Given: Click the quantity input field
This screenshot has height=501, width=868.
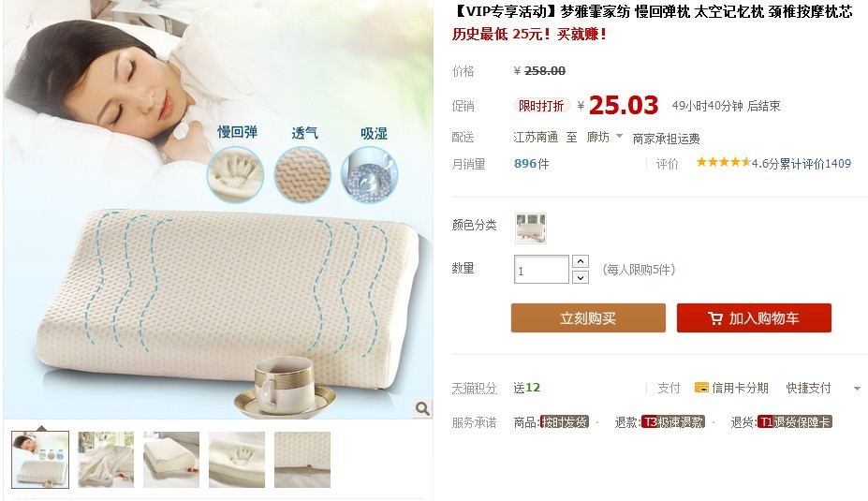Looking at the screenshot, I should click(541, 269).
